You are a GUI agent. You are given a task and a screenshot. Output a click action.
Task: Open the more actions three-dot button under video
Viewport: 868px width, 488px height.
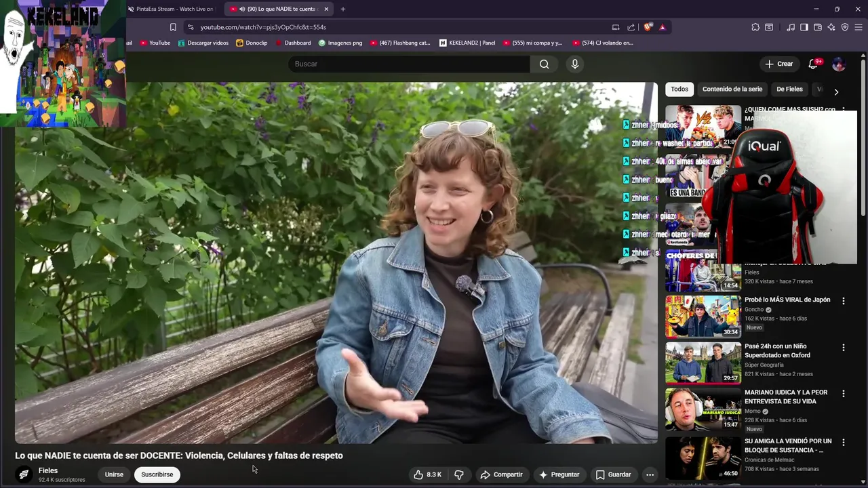pos(650,474)
